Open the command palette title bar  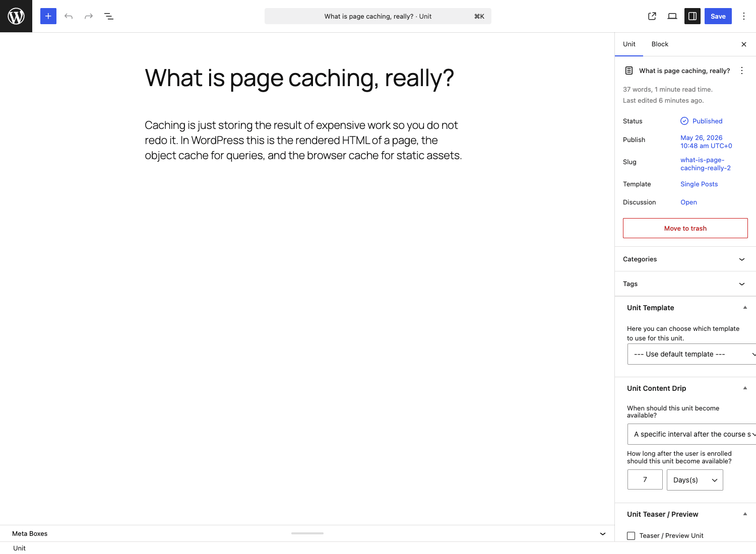(x=378, y=16)
